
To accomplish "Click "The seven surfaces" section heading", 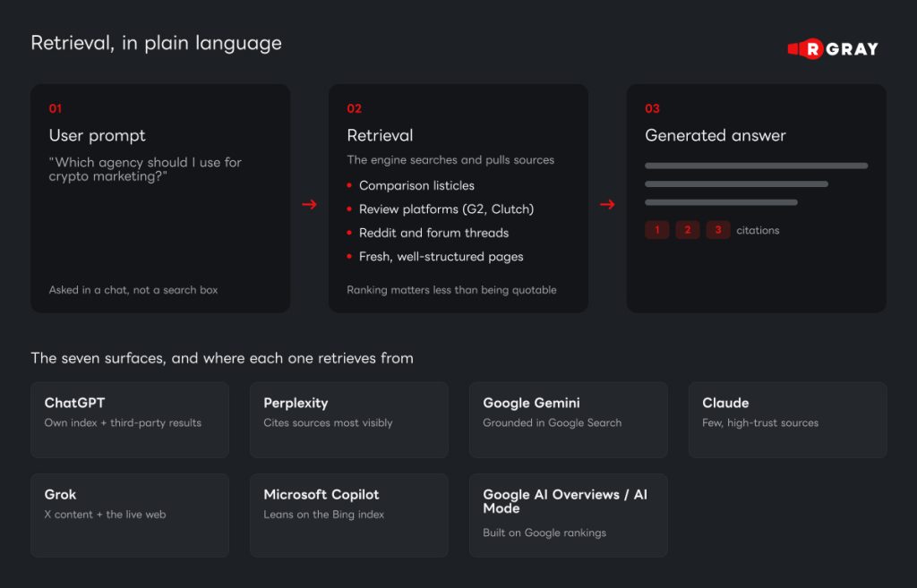I will [x=222, y=358].
